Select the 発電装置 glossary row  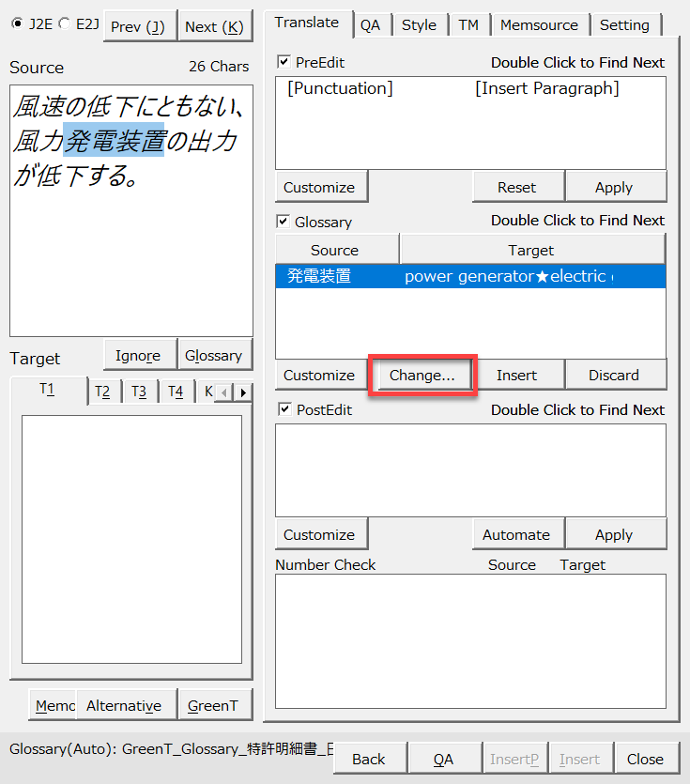point(319,277)
